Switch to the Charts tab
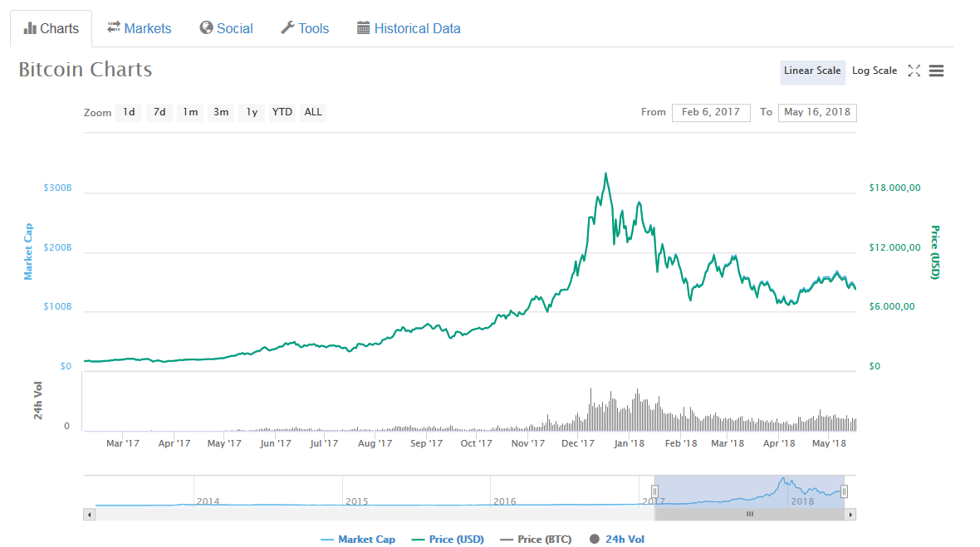980x547 pixels. click(51, 29)
